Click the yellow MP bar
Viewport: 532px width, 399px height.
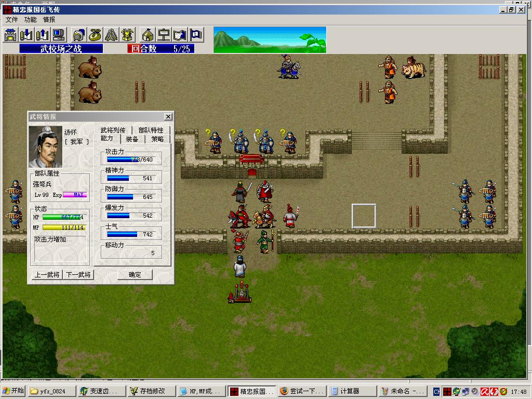[x=64, y=228]
